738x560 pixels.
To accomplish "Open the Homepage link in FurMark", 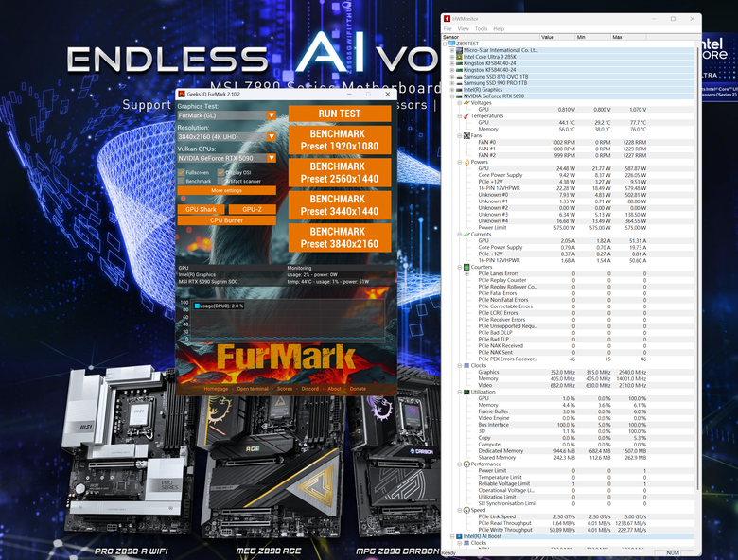I will click(216, 389).
